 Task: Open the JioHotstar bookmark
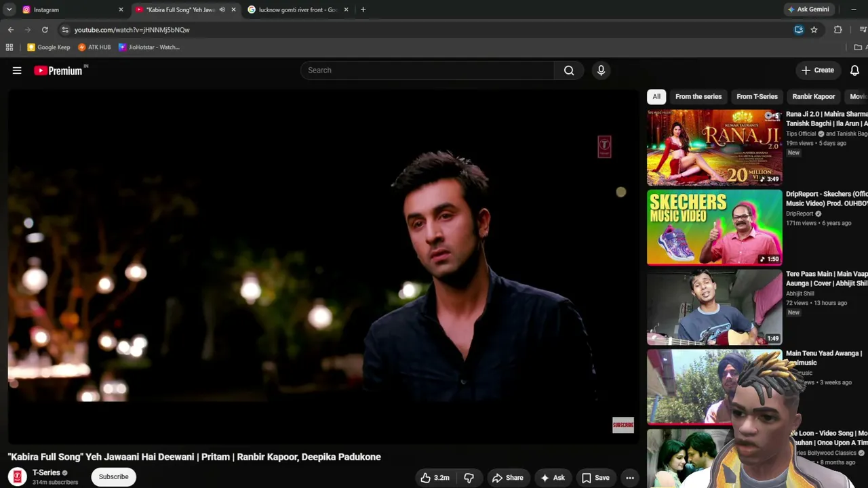(149, 47)
